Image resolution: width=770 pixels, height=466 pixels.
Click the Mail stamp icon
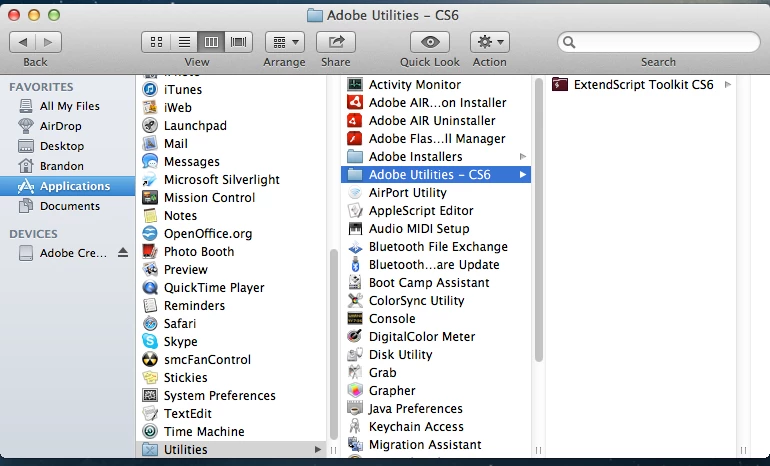click(150, 143)
